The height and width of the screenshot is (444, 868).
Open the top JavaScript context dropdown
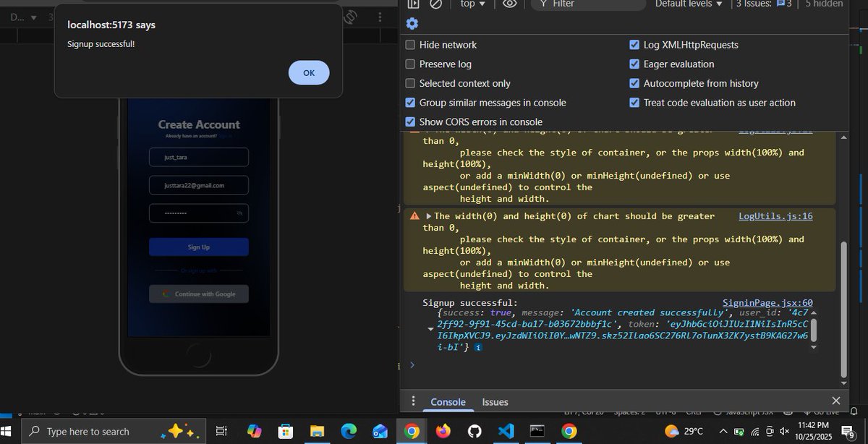point(473,4)
